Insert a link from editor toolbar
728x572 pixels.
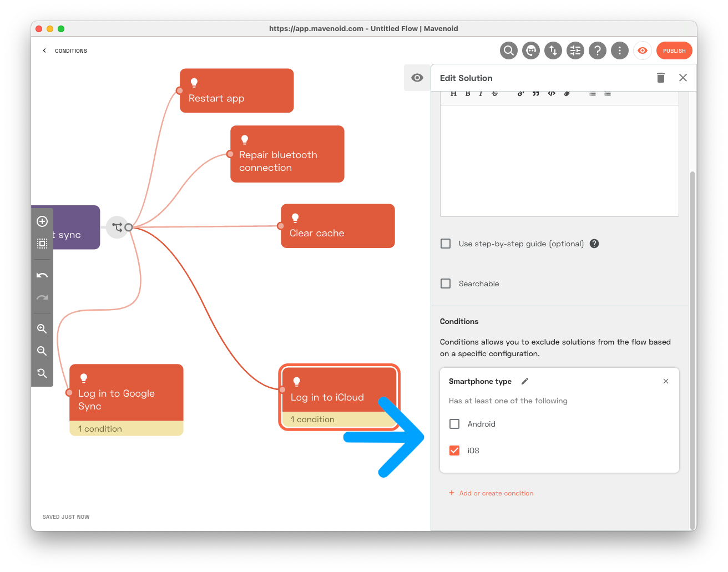(x=520, y=94)
